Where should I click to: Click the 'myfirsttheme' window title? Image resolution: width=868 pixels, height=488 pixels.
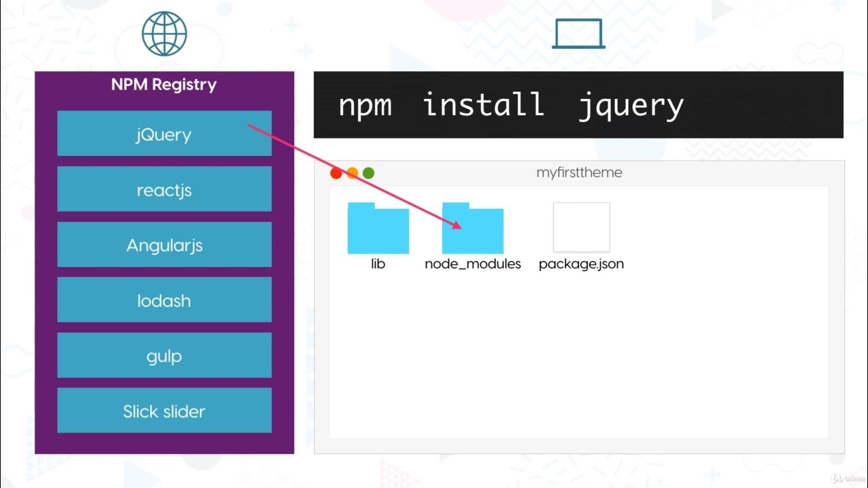click(x=579, y=172)
